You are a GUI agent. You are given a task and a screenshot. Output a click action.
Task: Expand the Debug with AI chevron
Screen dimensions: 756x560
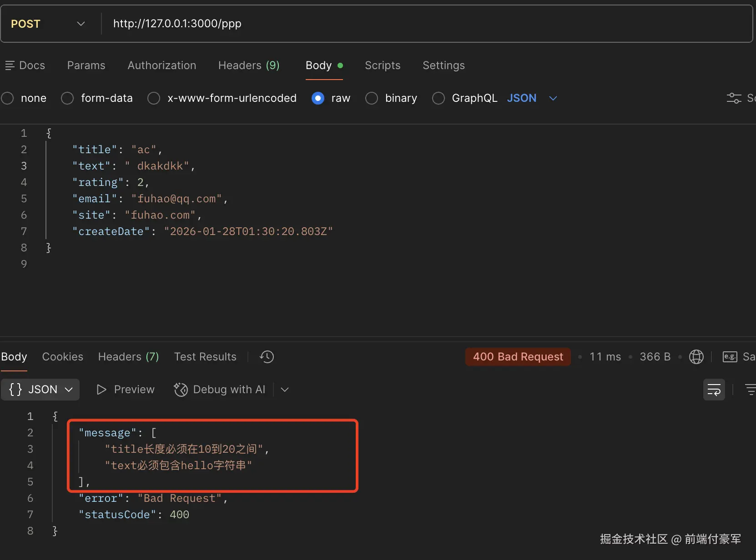[285, 390]
